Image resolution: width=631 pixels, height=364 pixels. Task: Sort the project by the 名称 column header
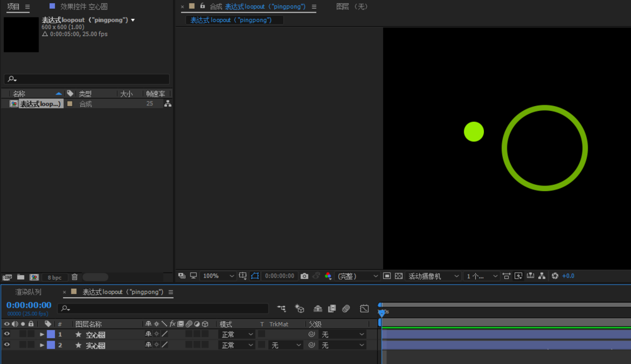(19, 94)
